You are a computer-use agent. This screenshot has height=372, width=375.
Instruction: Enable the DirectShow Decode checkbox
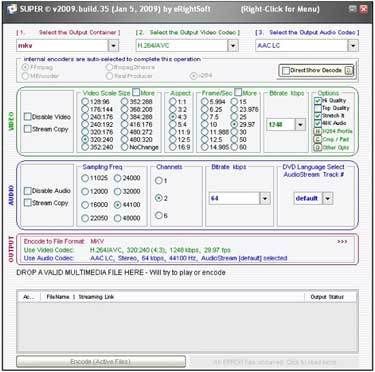[x=285, y=71]
